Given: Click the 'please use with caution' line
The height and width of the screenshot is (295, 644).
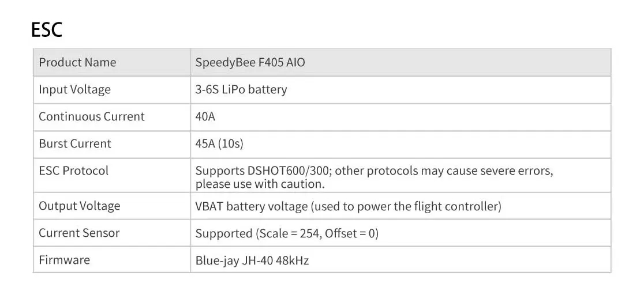Looking at the screenshot, I should pyautogui.click(x=260, y=184).
